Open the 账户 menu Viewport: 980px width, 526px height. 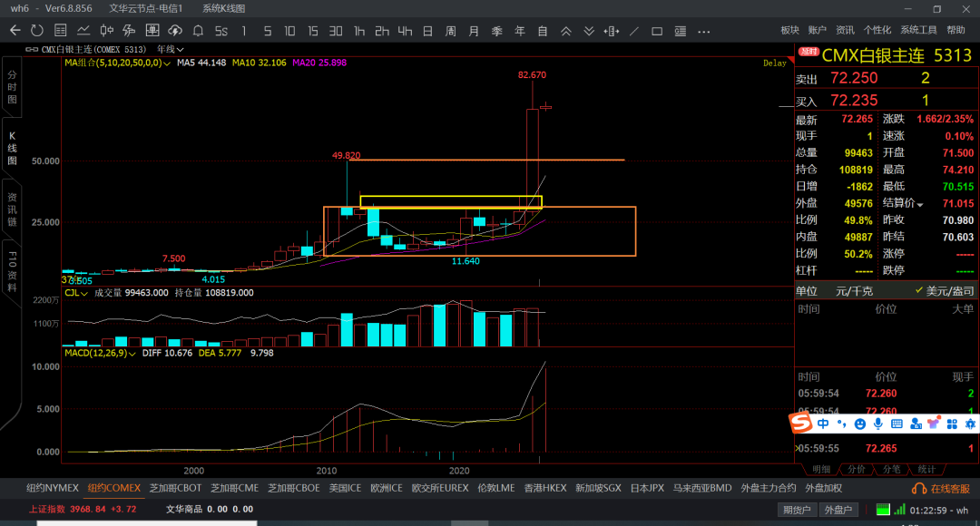point(817,30)
